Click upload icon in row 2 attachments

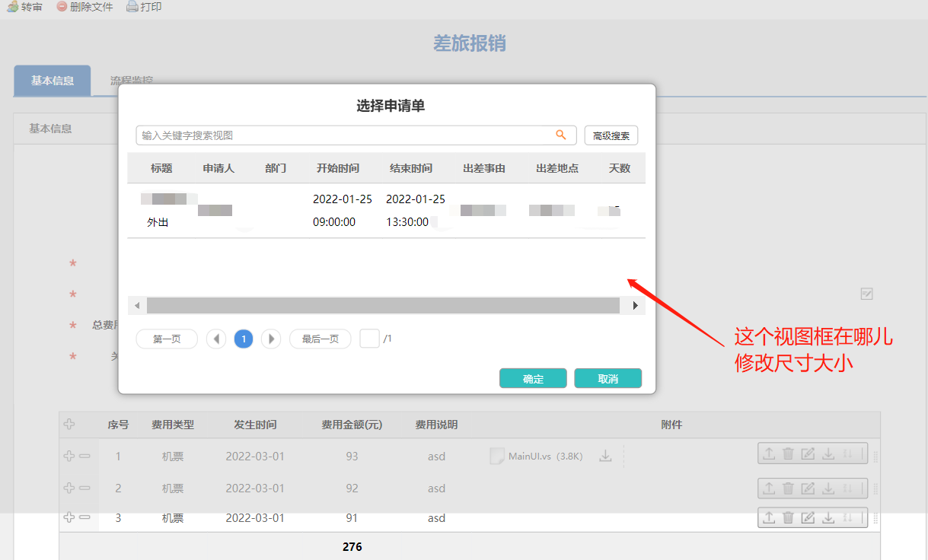click(x=769, y=487)
